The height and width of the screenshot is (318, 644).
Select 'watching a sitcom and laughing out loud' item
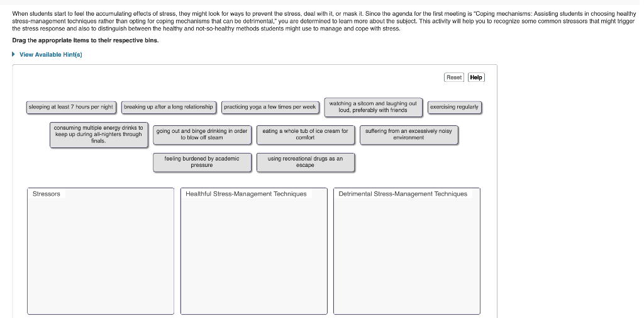373,107
